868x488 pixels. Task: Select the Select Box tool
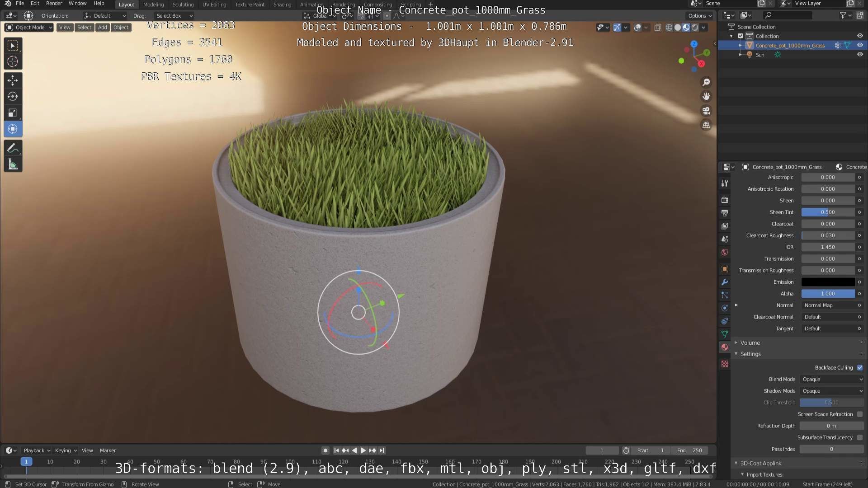pyautogui.click(x=13, y=45)
